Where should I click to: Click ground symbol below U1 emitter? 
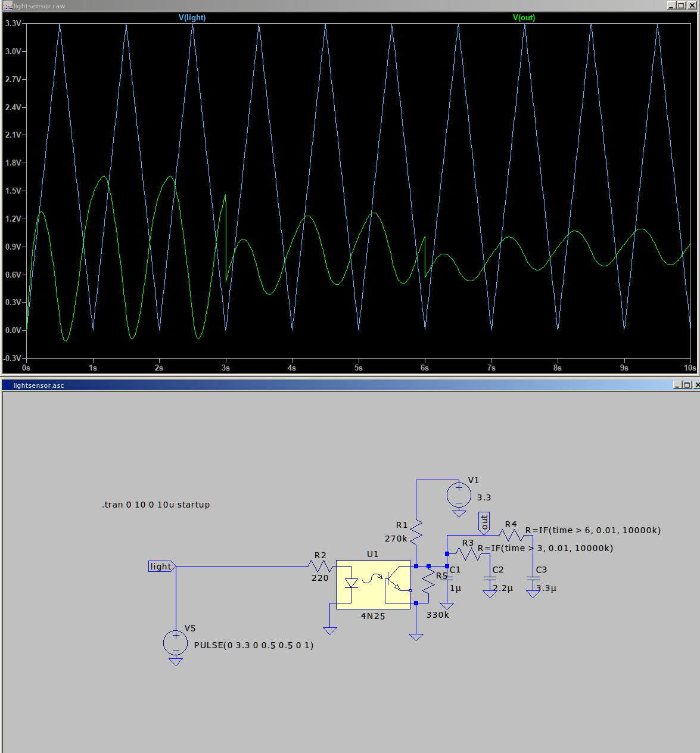[x=416, y=637]
